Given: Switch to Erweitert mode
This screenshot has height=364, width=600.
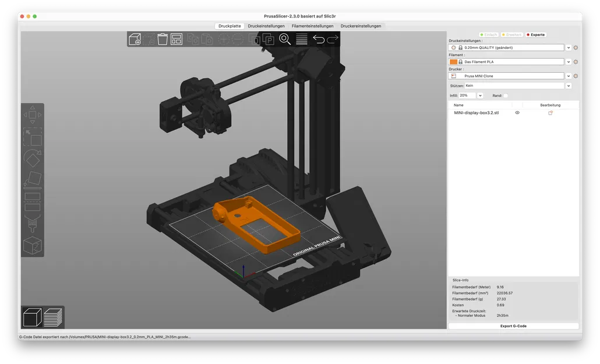Looking at the screenshot, I should [511, 35].
